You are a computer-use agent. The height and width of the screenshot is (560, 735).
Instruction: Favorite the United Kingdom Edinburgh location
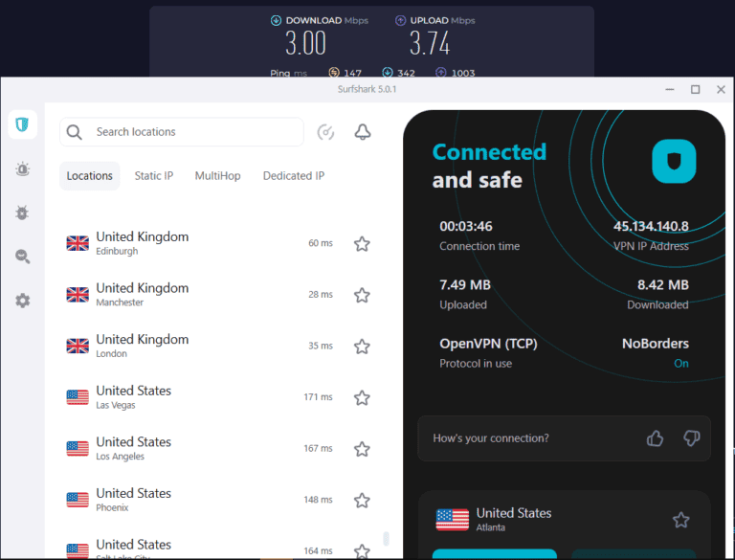pyautogui.click(x=362, y=244)
